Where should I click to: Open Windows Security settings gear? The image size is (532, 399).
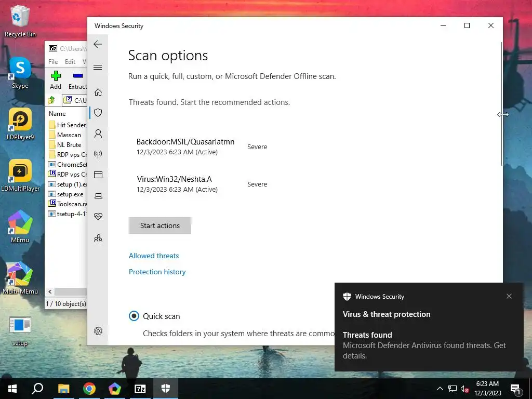98,331
